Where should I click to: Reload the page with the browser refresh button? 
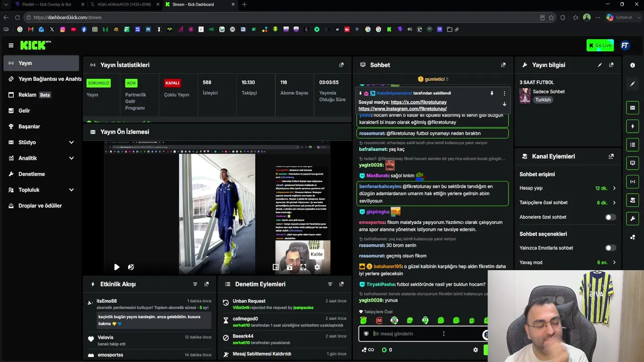pyautogui.click(x=17, y=17)
